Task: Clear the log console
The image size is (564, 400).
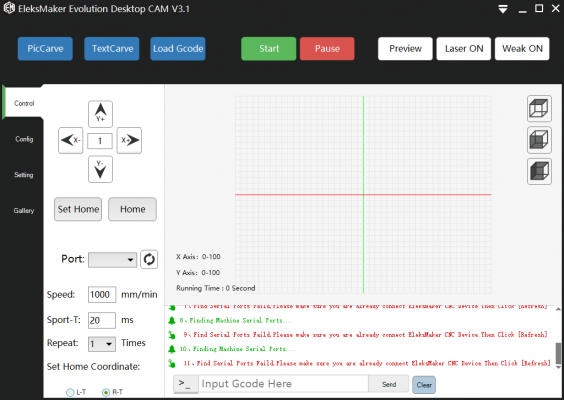Action: (424, 385)
